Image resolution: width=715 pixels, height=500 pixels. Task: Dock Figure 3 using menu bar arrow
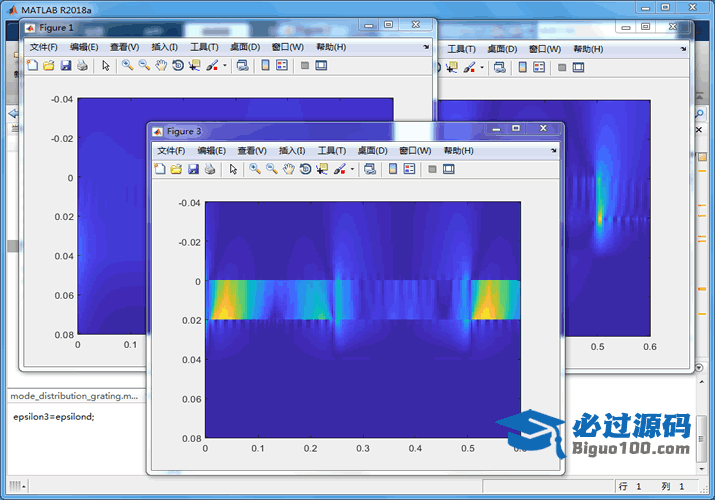coord(554,150)
